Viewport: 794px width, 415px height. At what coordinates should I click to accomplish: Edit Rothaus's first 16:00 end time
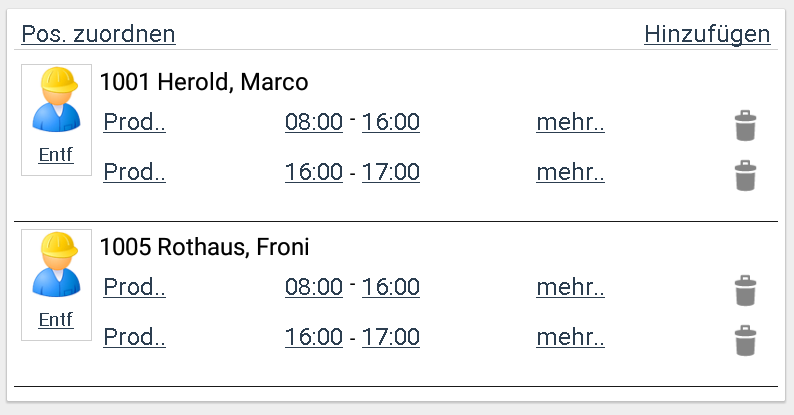click(390, 287)
